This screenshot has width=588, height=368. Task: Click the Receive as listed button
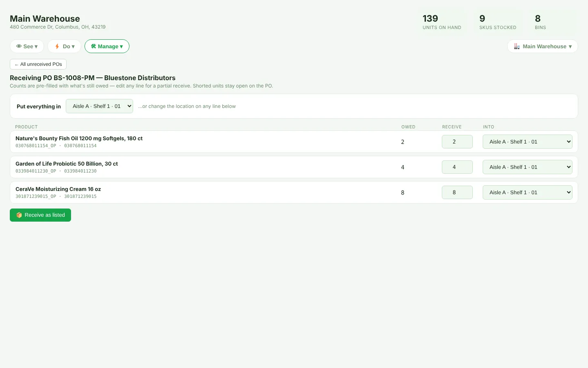(40, 215)
